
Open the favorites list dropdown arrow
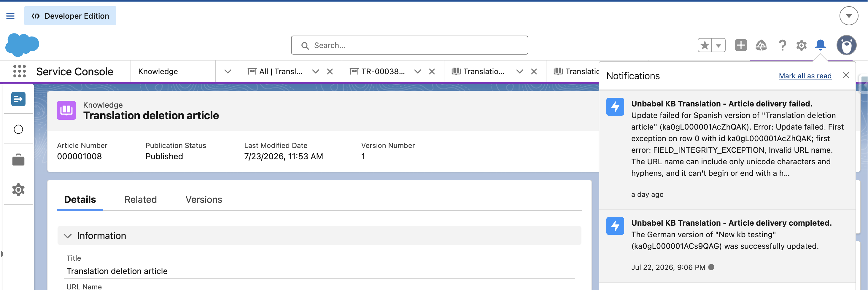click(718, 45)
